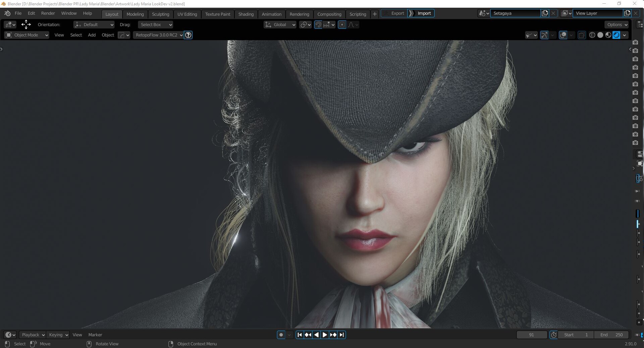This screenshot has width=644, height=348.
Task: Open pivot point dropdown
Action: point(305,24)
